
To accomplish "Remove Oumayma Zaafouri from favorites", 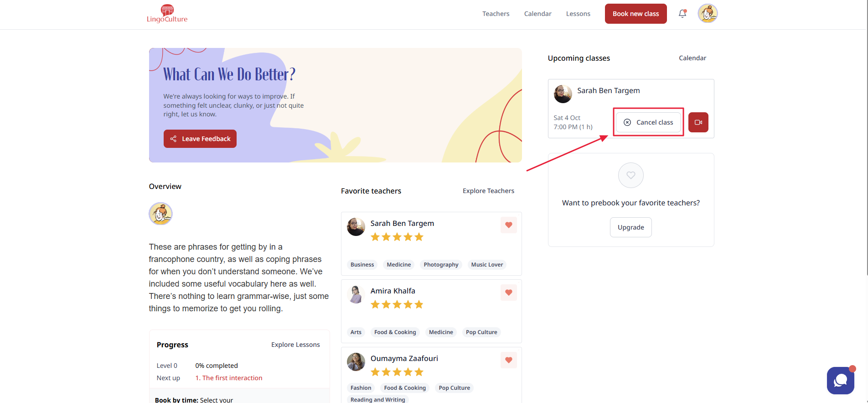I will coord(508,360).
